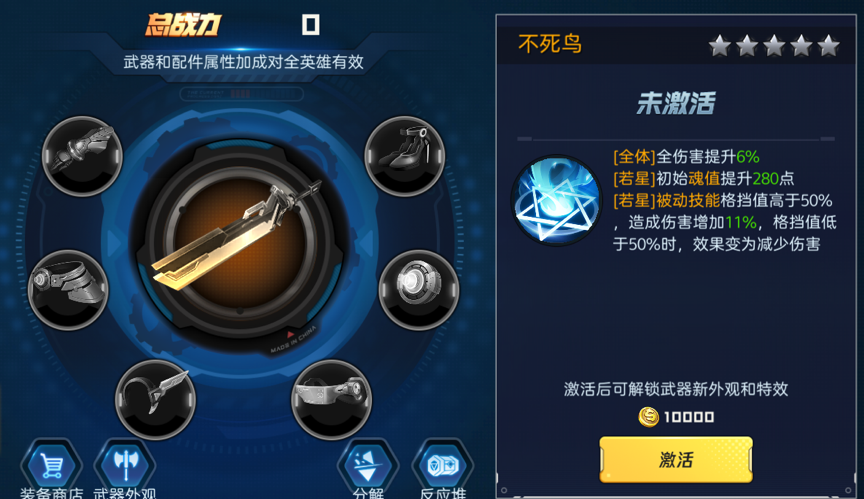Click the gold coin cost icon

(x=648, y=417)
